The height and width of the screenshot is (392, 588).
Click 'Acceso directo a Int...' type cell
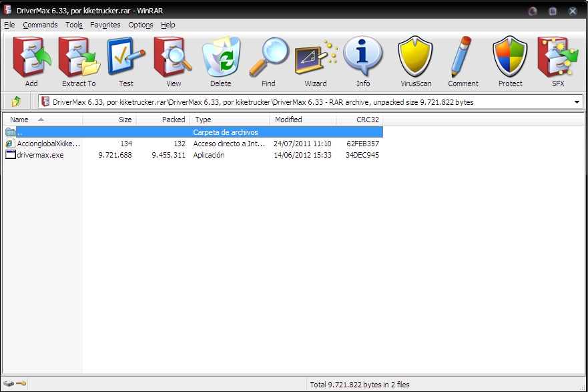pos(229,144)
